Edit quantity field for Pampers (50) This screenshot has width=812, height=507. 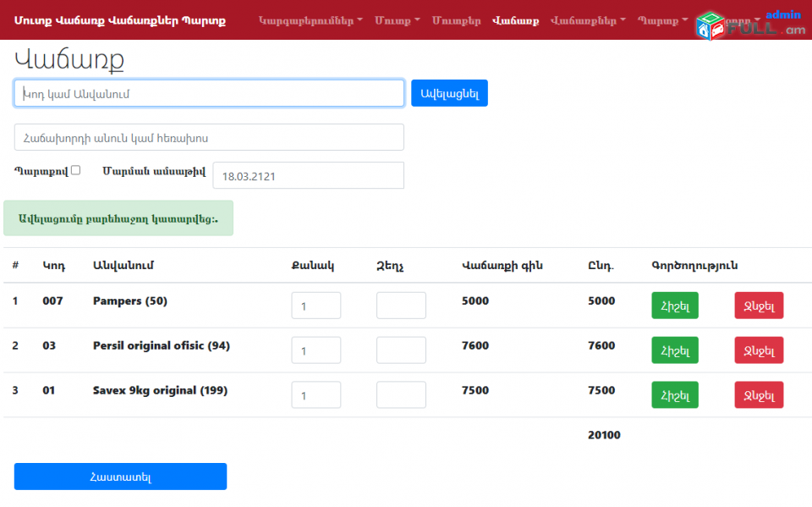tap(315, 306)
